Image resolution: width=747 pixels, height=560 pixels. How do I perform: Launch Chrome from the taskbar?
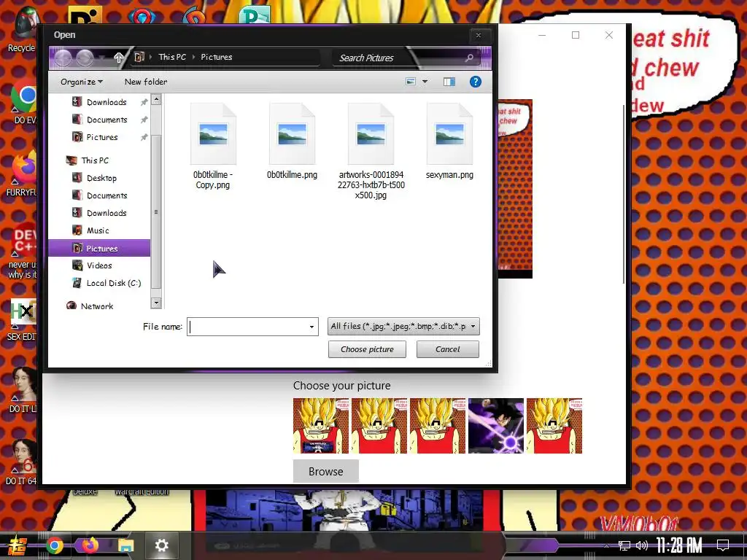54,545
